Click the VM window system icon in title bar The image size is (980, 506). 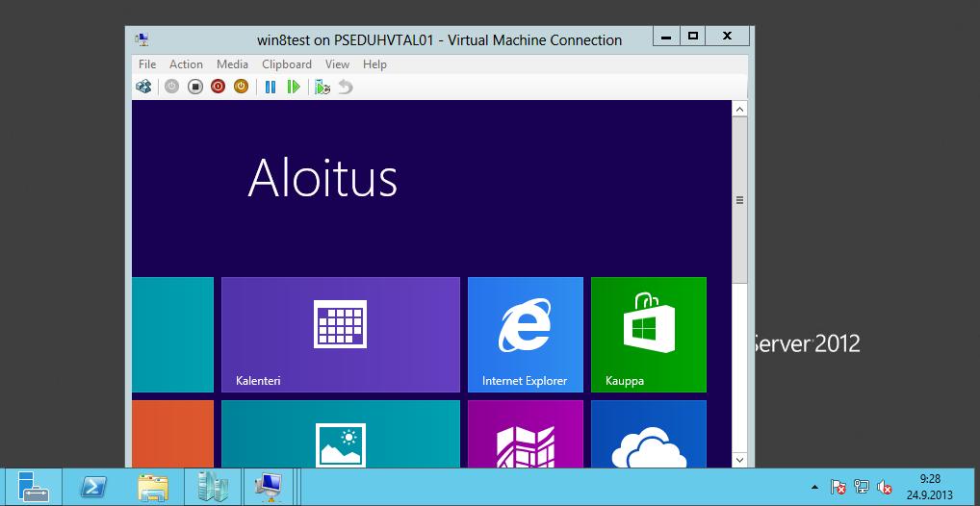[142, 40]
